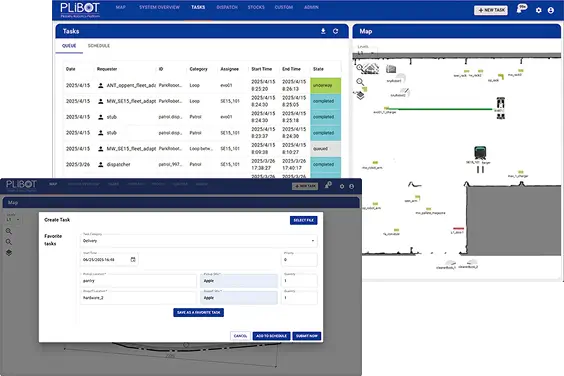
Task: Focus the dropoff Quantity field
Action: click(x=299, y=298)
